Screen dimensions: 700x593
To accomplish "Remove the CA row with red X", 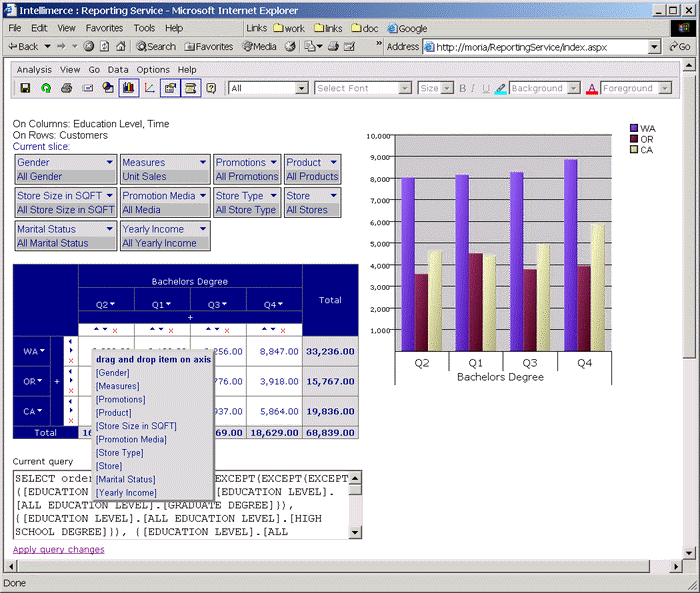I will (71, 421).
